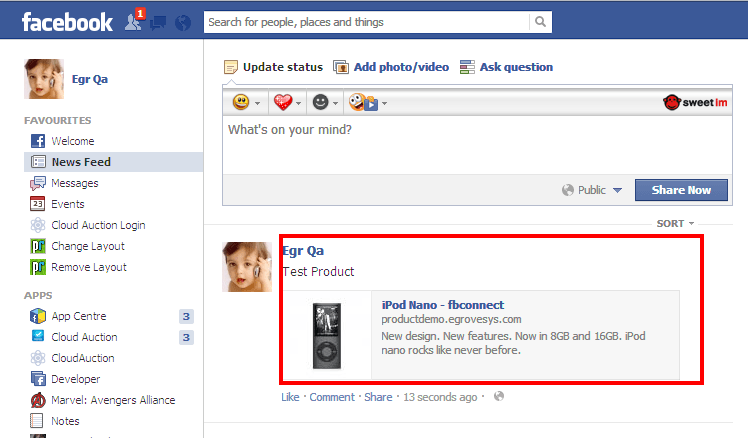
Task: Click Egr Qa name in the post
Action: pos(303,250)
